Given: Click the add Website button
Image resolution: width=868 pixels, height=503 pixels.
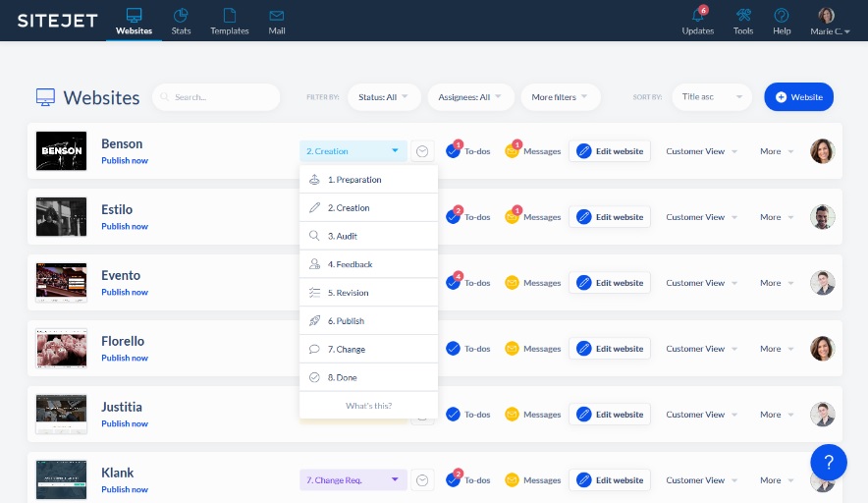Looking at the screenshot, I should [798, 97].
